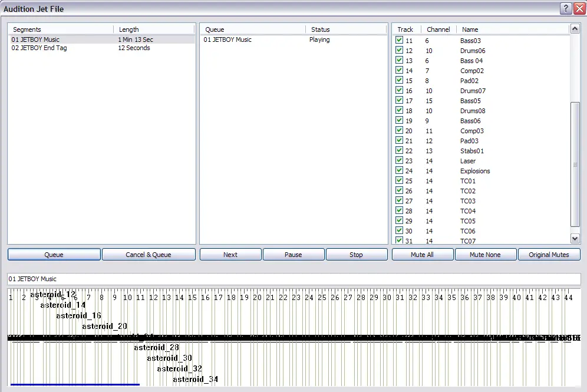Viewport: 587px width, 392px height.
Task: Skip to Next queued segment
Action: (x=230, y=255)
